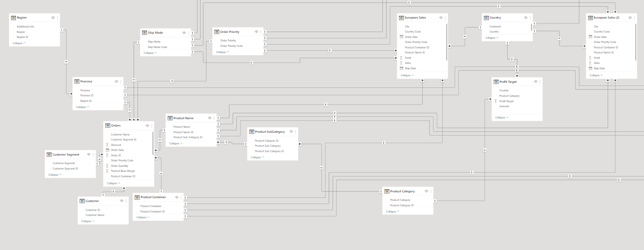Toggle visibility eye of the Region table
The image size is (644, 250).
tap(53, 18)
